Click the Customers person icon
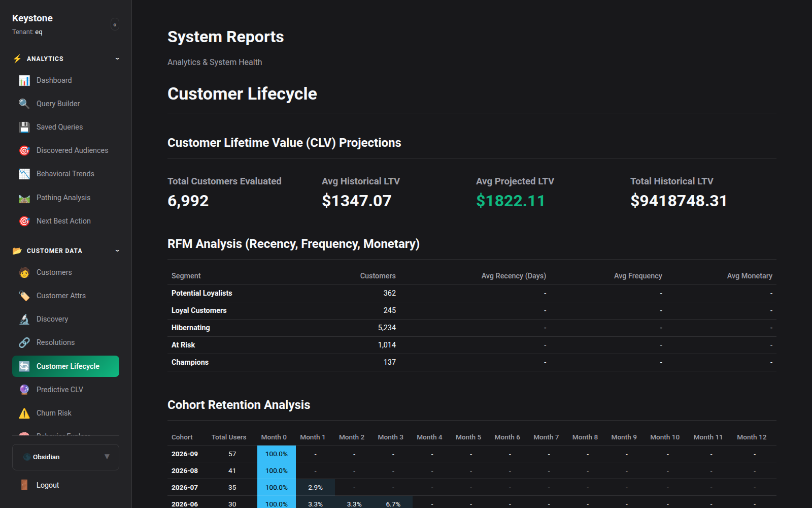 (x=24, y=272)
